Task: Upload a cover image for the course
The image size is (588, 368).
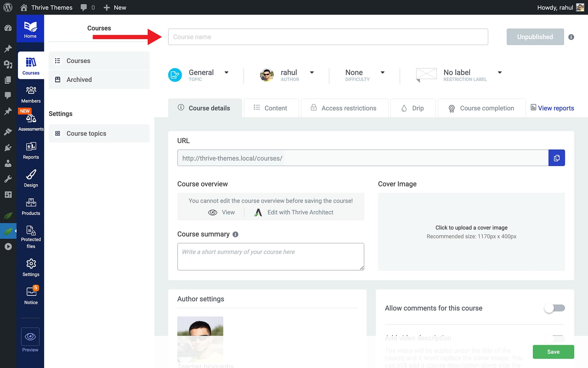Action: click(x=471, y=232)
